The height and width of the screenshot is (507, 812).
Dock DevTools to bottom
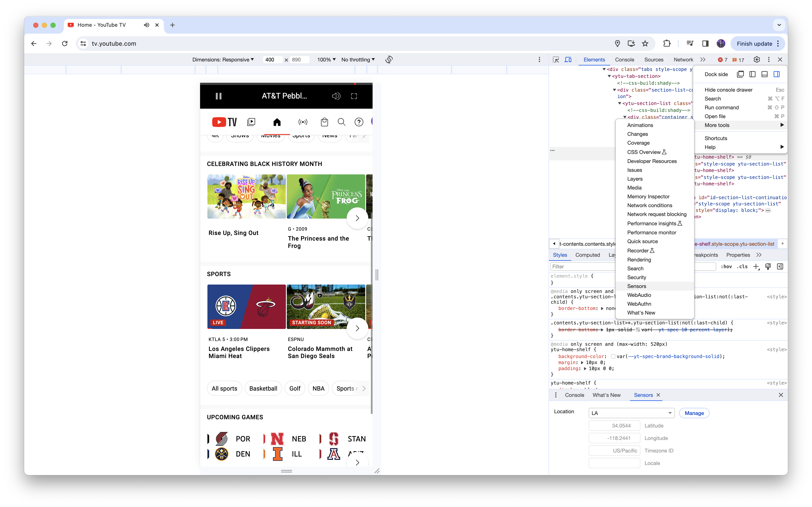[x=764, y=74]
